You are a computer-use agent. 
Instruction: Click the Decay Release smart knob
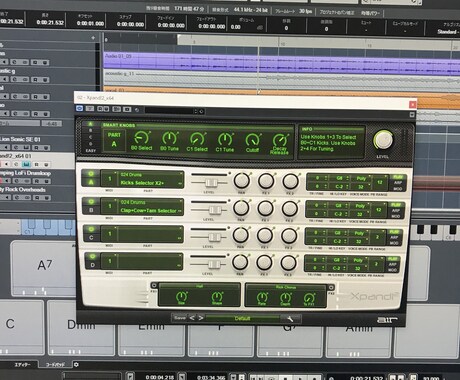(280, 140)
